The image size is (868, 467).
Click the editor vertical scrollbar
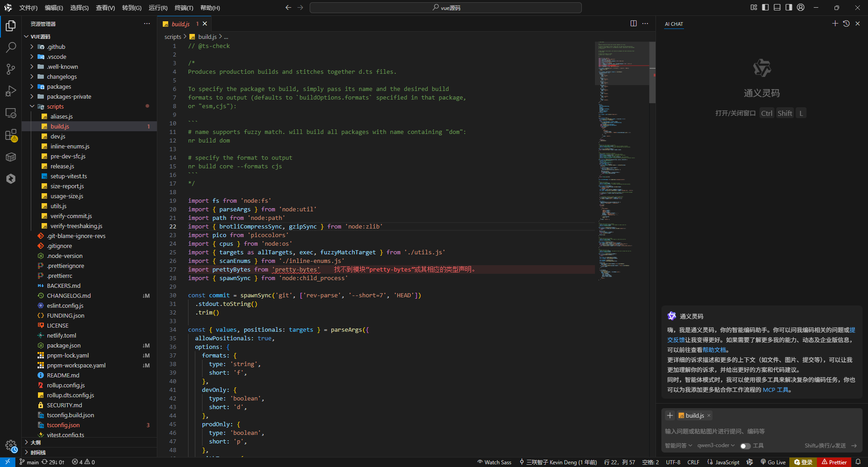pos(652,72)
